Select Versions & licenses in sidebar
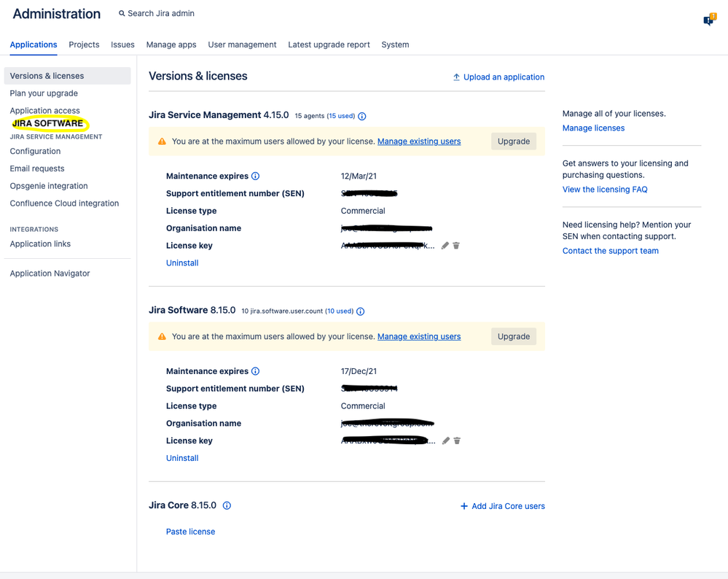The image size is (728, 579). pyautogui.click(x=67, y=76)
